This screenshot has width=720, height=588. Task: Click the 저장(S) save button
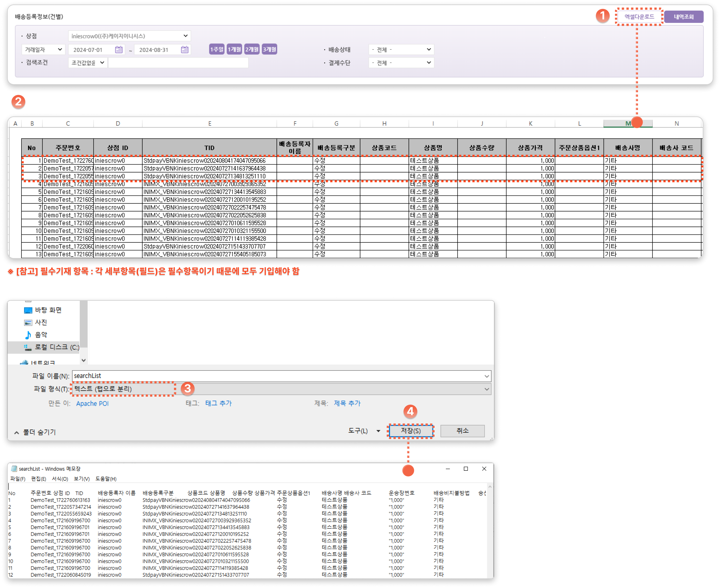pos(411,431)
